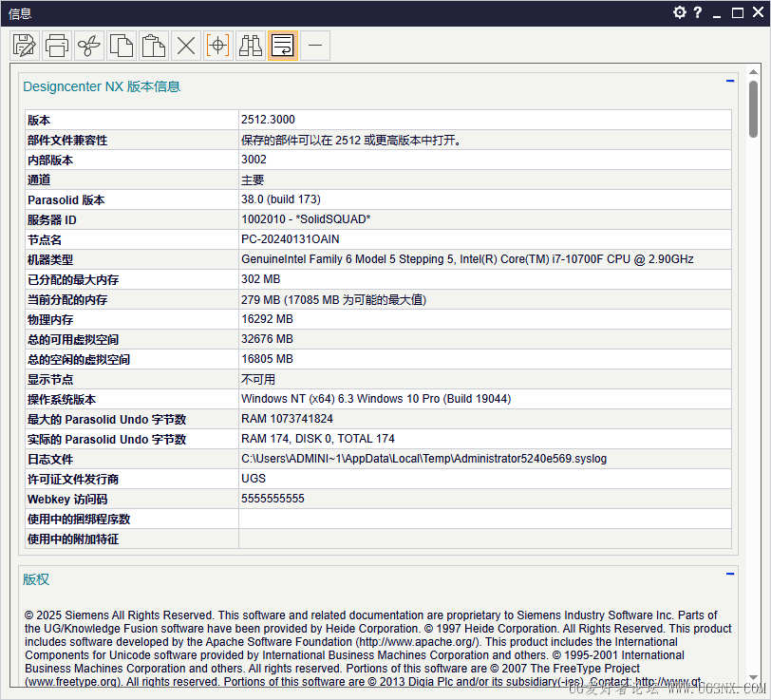
Task: Select the 日志文件 syslog path value
Action: coord(423,459)
